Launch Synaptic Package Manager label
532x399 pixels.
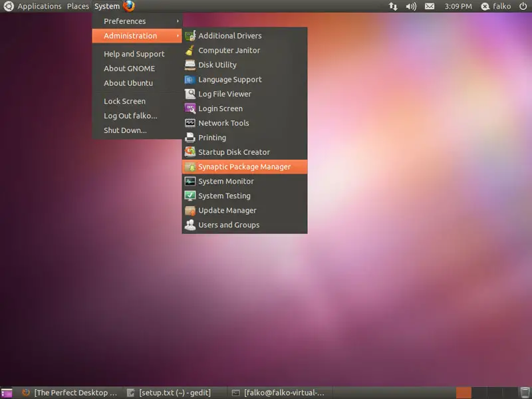coord(244,167)
